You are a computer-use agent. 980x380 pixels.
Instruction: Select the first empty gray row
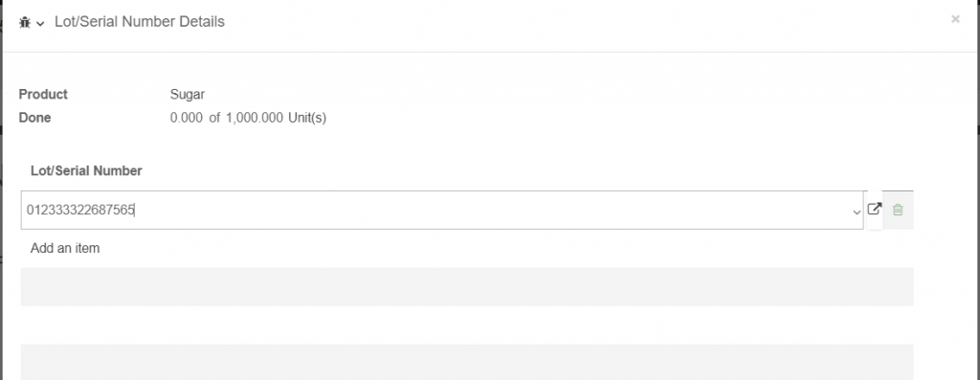pos(467,287)
